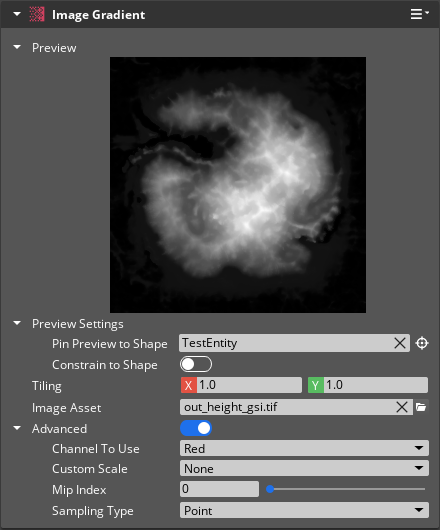Click the Custom Scale label
Viewport: 440px width, 530px height.
(90, 469)
